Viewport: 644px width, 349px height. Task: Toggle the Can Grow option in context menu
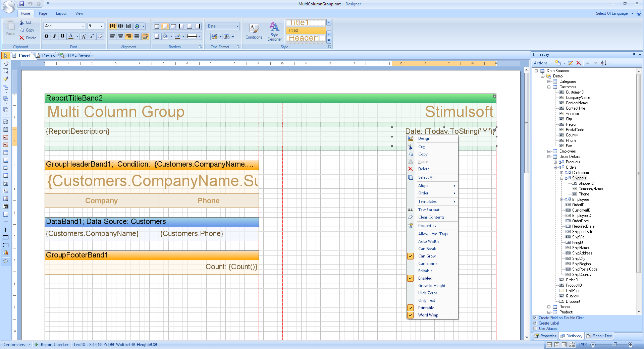[427, 256]
